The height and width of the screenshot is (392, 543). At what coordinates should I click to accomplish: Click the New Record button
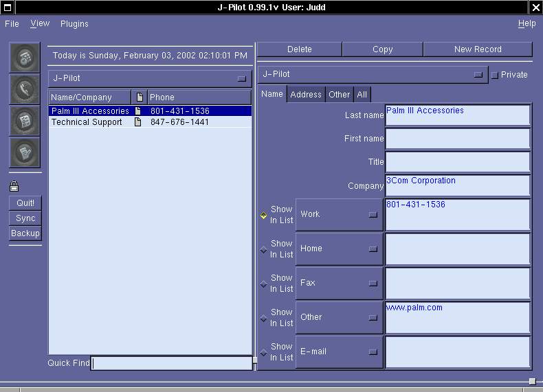point(478,49)
